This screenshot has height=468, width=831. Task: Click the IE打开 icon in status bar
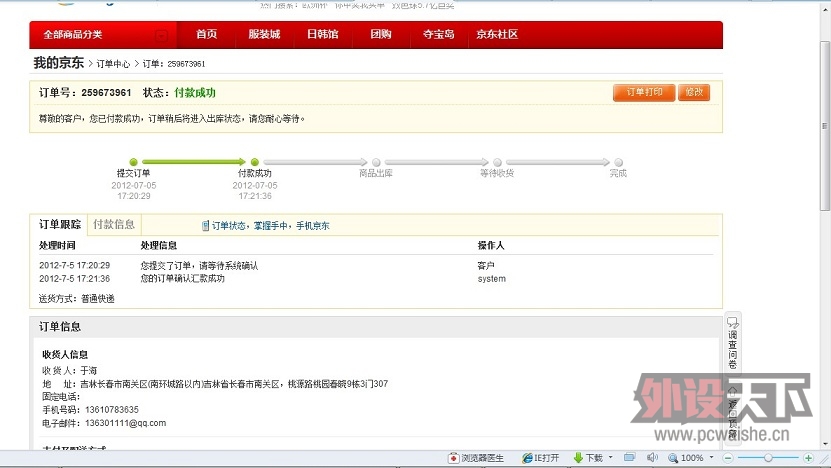tap(528, 458)
